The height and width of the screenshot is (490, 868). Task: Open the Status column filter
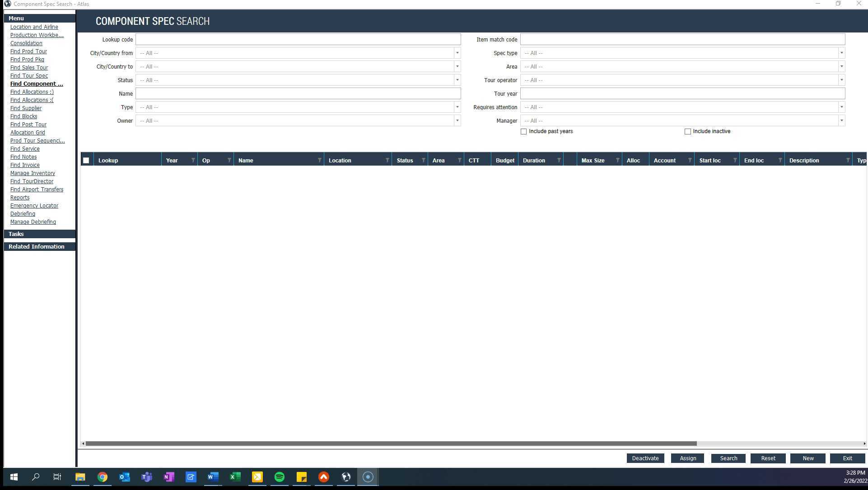pos(423,160)
